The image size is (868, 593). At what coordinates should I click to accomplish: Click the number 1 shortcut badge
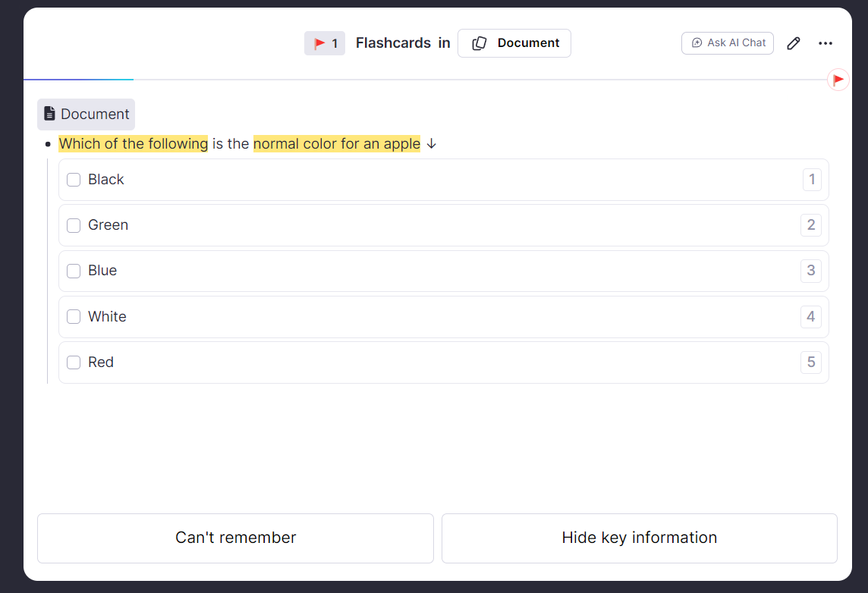point(811,180)
